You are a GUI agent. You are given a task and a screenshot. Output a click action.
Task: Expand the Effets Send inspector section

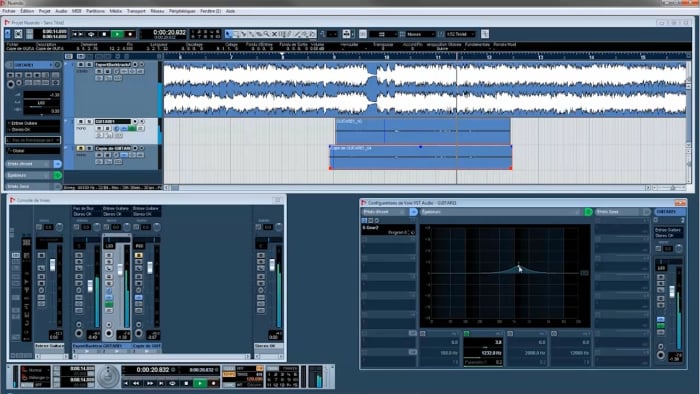(x=28, y=187)
